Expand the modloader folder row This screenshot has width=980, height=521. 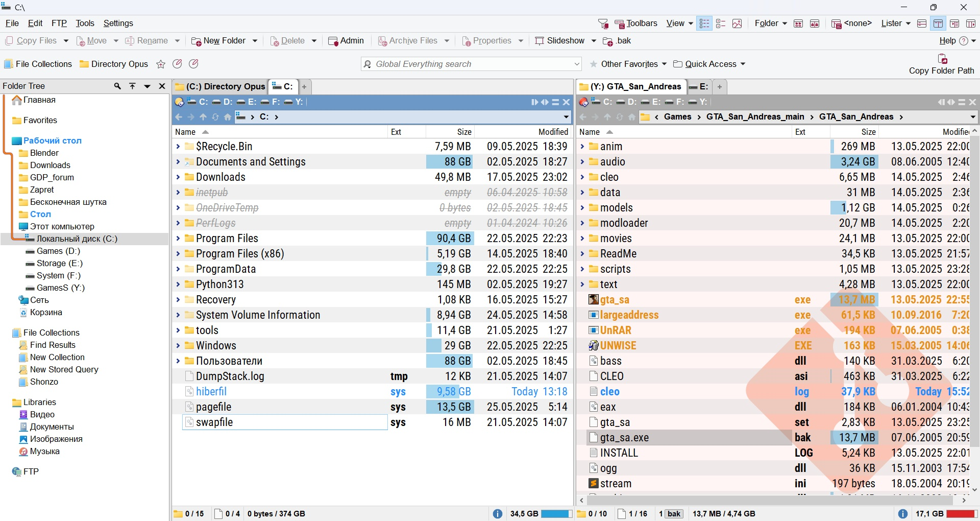(x=582, y=223)
